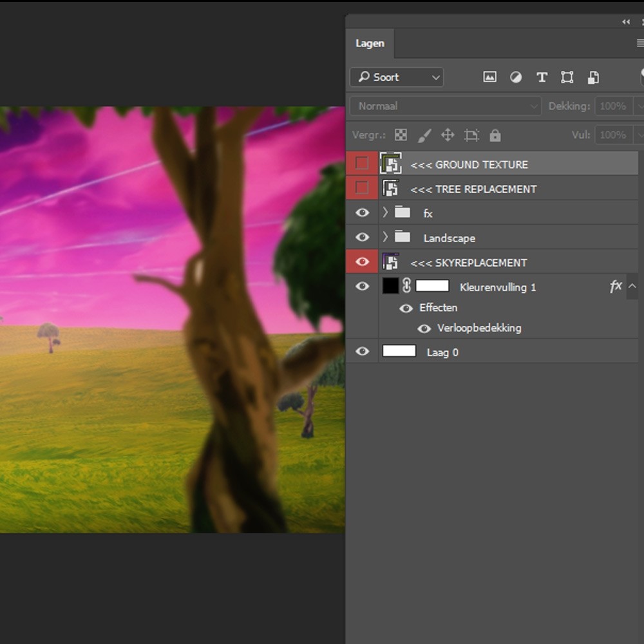Select the fx group row

click(x=492, y=213)
